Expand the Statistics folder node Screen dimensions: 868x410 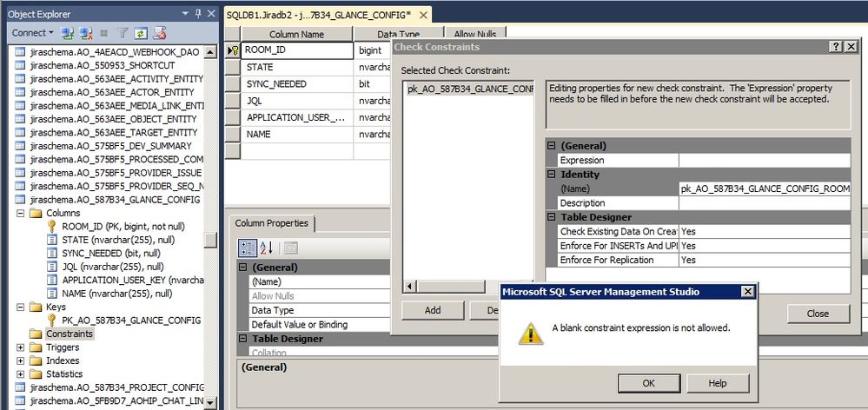click(21, 374)
